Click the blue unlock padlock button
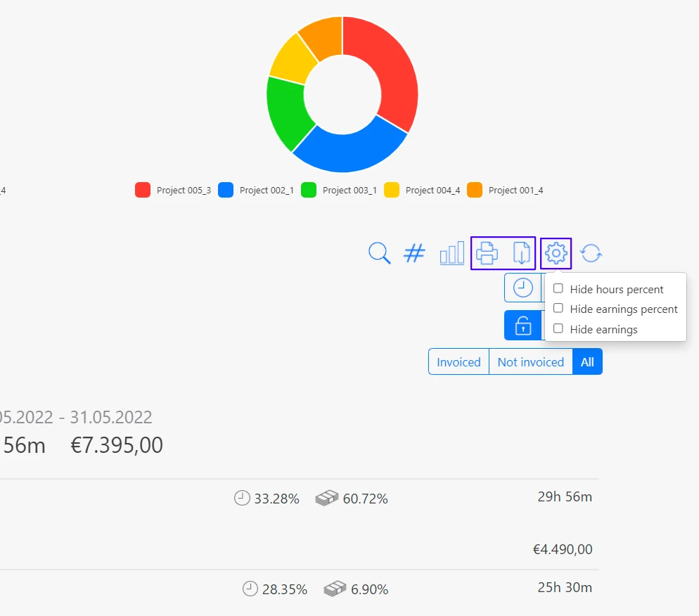 (523, 326)
